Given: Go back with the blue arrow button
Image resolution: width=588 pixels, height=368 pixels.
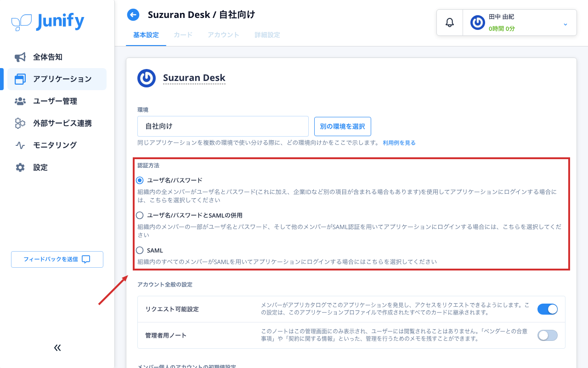Looking at the screenshot, I should pyautogui.click(x=133, y=15).
